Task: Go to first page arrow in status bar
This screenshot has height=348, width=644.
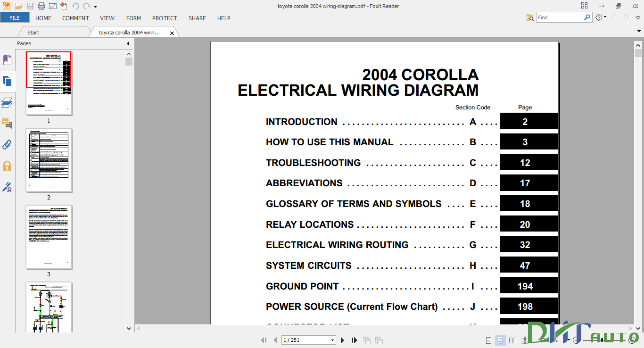Action: tap(264, 340)
